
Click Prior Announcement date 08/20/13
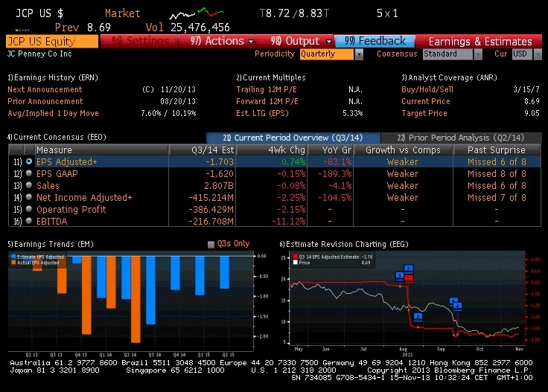pyautogui.click(x=178, y=101)
